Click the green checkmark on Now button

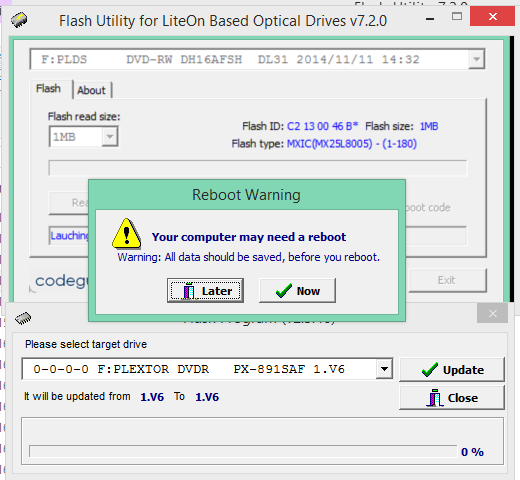pyautogui.click(x=284, y=291)
